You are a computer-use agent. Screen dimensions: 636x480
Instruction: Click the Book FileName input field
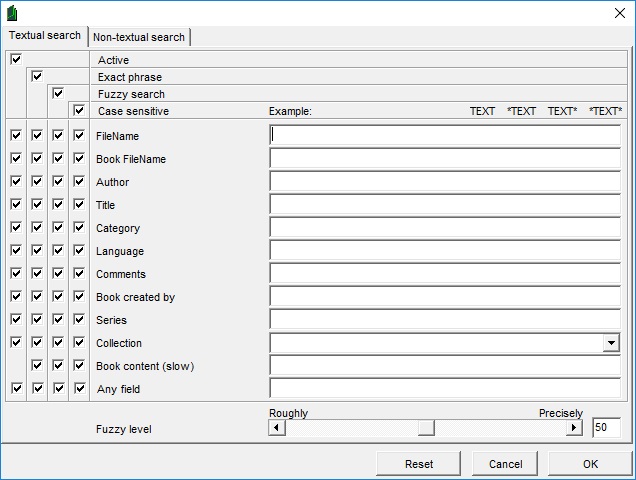[445, 158]
